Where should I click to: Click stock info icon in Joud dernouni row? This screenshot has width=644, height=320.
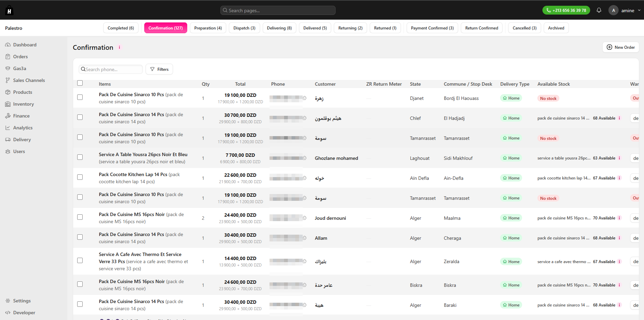(619, 218)
